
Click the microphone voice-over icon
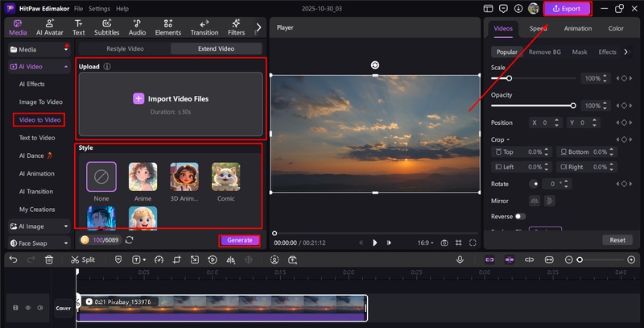pos(460,259)
